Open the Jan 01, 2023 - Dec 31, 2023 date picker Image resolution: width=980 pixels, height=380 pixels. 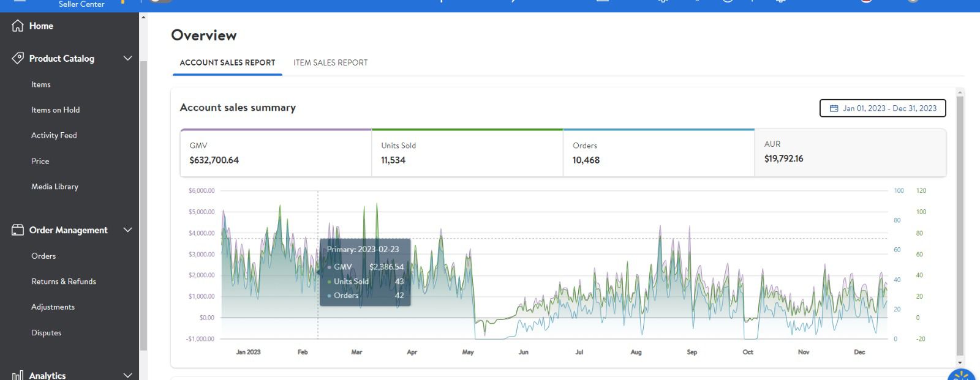coord(883,108)
